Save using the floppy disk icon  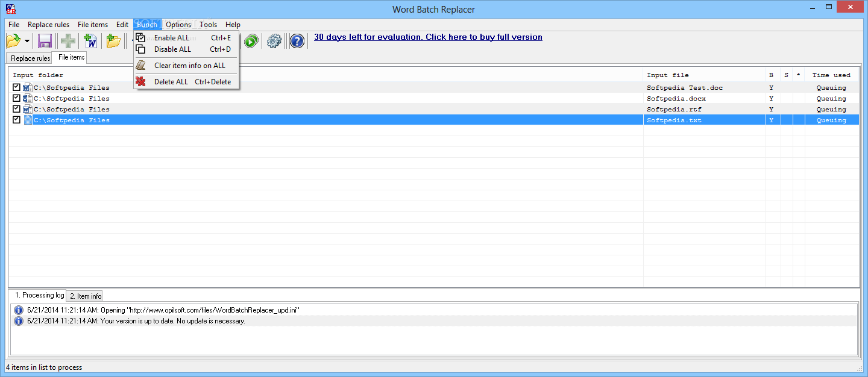(45, 41)
